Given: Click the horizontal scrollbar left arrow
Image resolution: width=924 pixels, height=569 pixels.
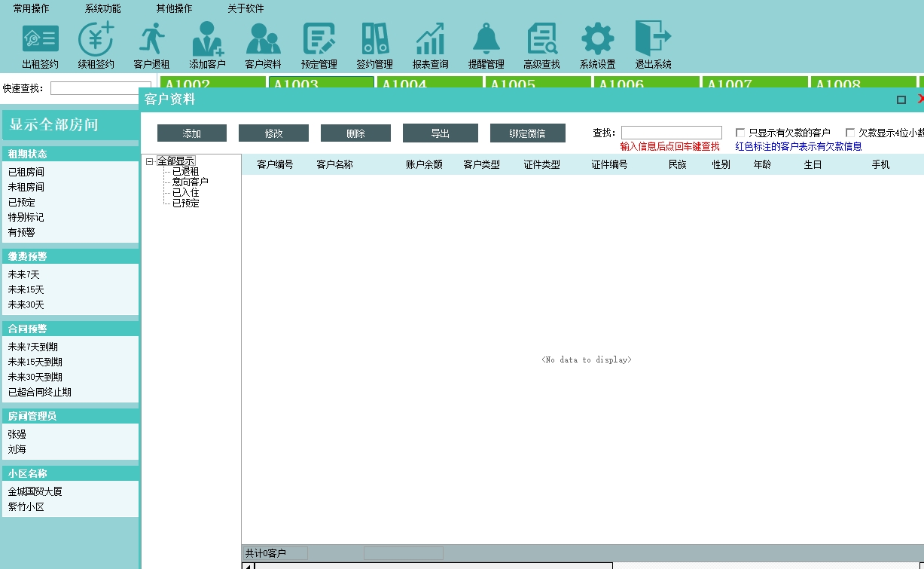Looking at the screenshot, I should tap(248, 565).
